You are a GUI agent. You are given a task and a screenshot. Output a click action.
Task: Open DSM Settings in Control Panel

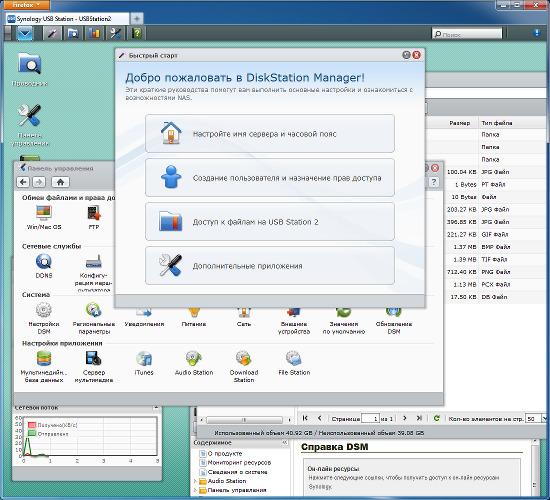[x=44, y=318]
